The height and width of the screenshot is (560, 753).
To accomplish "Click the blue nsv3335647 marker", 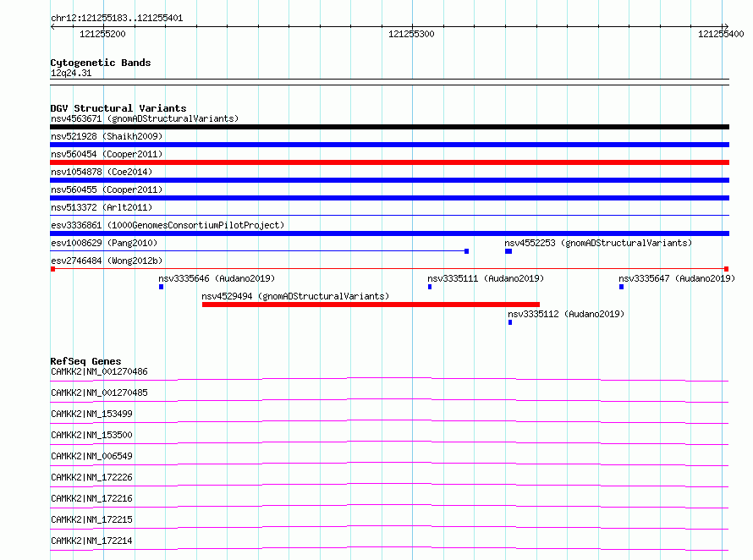I will coord(621,287).
